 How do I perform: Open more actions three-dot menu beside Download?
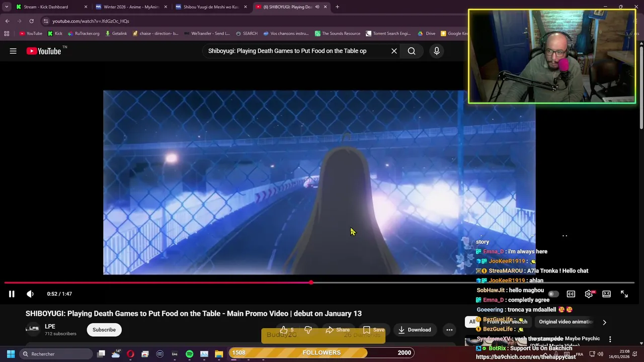point(449,330)
